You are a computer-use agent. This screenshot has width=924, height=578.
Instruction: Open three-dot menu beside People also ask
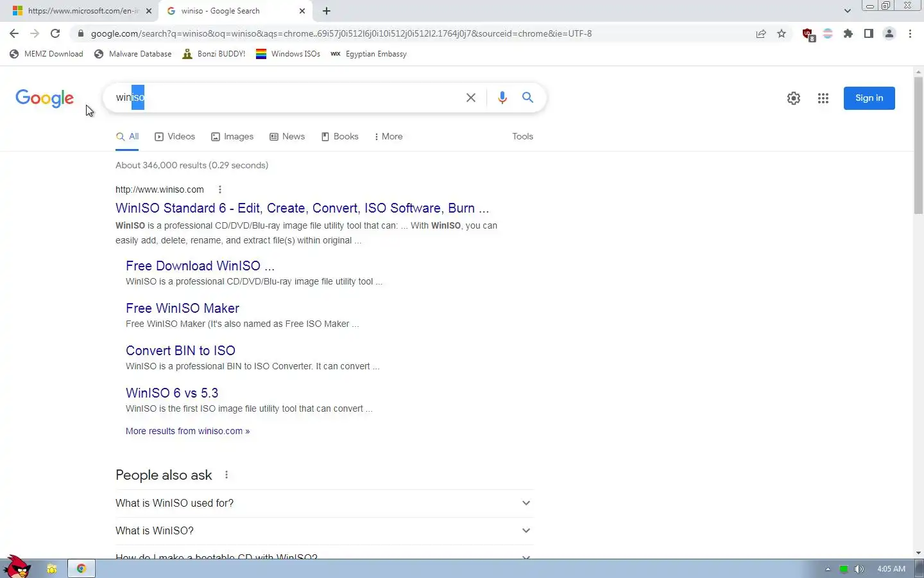click(227, 475)
